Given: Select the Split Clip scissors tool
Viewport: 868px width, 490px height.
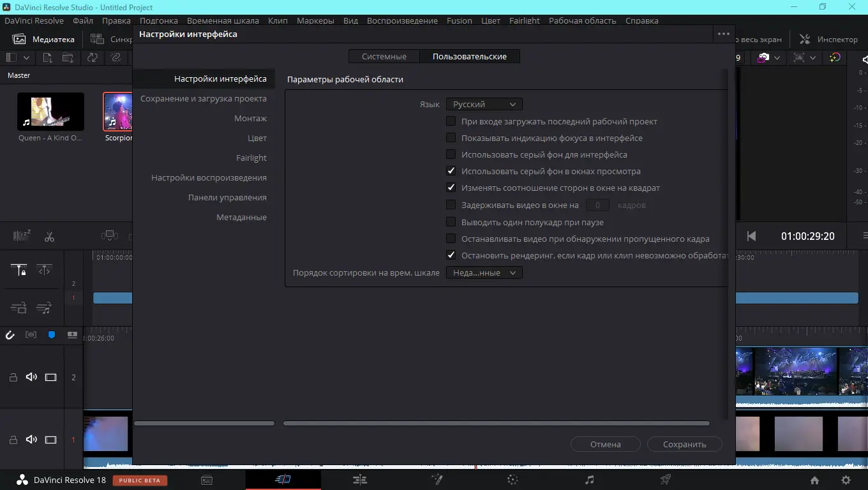Looking at the screenshot, I should pyautogui.click(x=49, y=236).
